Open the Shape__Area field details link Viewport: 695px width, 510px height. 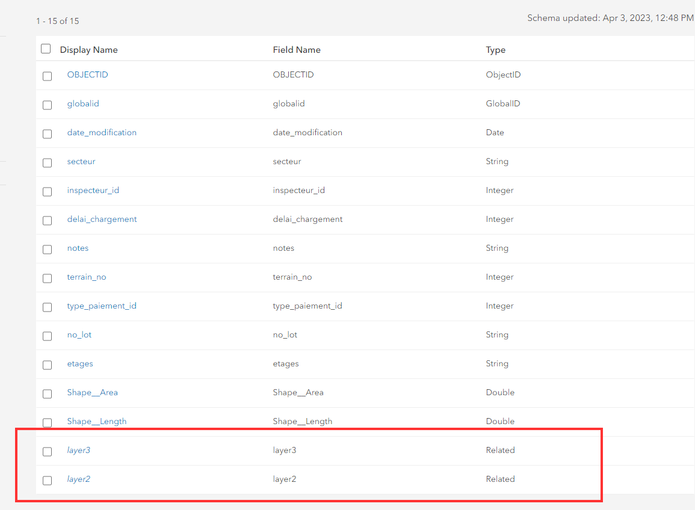[x=92, y=393]
